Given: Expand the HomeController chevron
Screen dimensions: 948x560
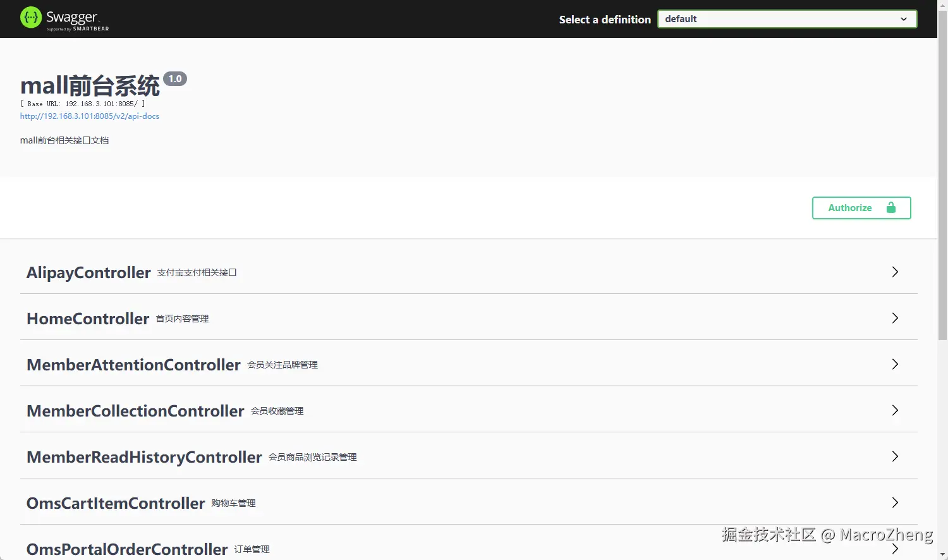Looking at the screenshot, I should (895, 318).
